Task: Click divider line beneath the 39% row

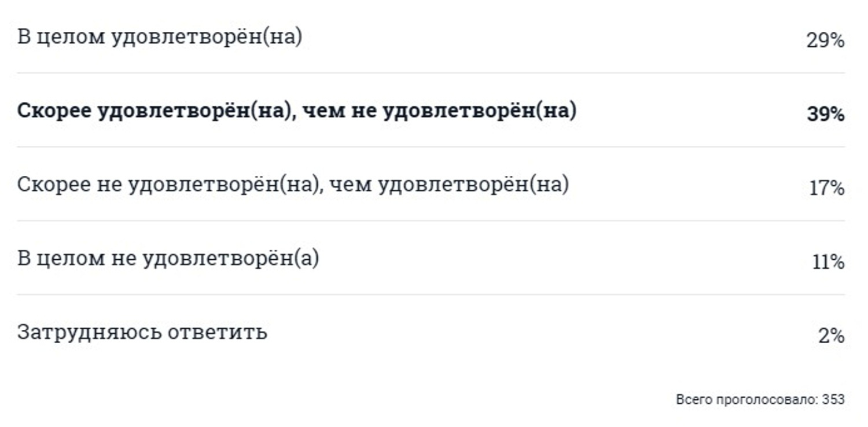Action: pos(431,146)
